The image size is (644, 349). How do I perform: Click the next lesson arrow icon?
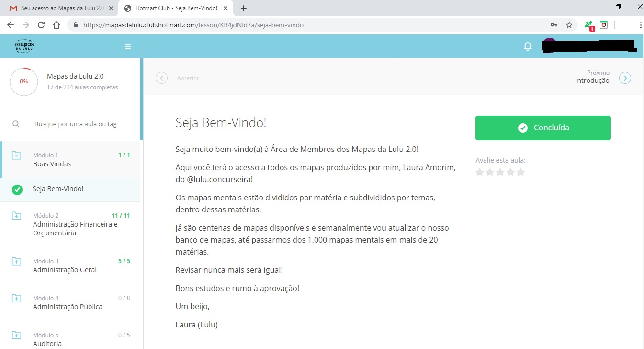(x=625, y=78)
